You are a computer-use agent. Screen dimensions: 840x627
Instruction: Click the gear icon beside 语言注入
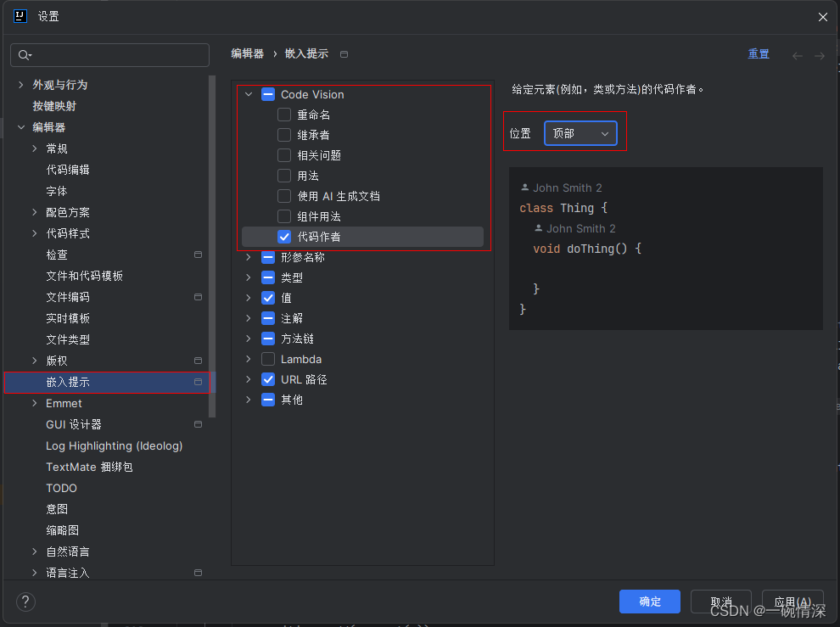pos(197,573)
